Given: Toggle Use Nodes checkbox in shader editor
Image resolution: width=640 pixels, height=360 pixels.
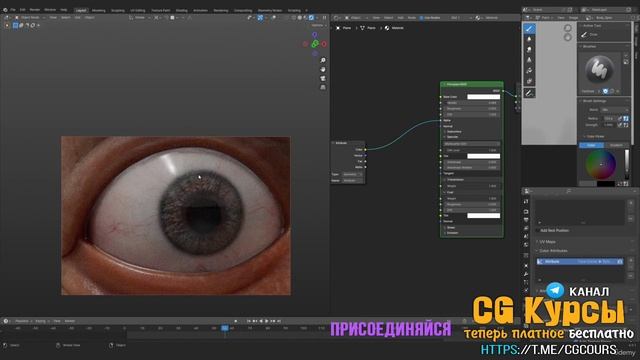Looking at the screenshot, I should pyautogui.click(x=421, y=18).
